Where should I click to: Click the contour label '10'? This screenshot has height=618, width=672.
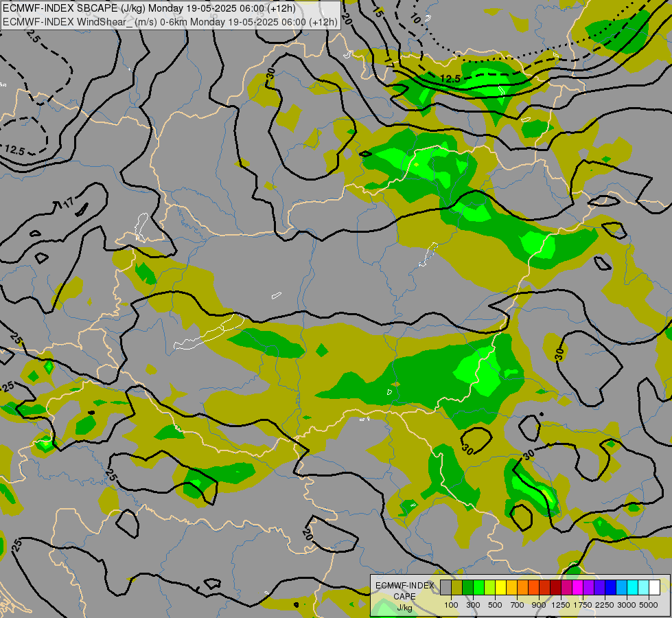(415, 18)
